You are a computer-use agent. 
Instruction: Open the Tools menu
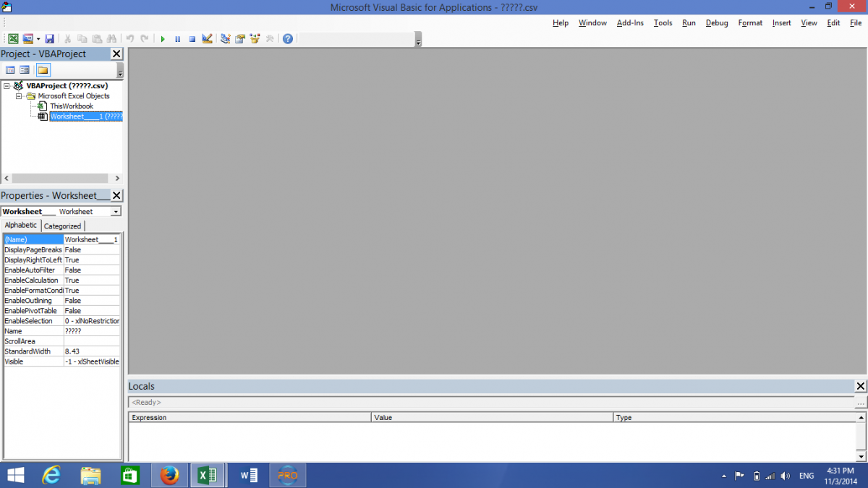tap(663, 23)
